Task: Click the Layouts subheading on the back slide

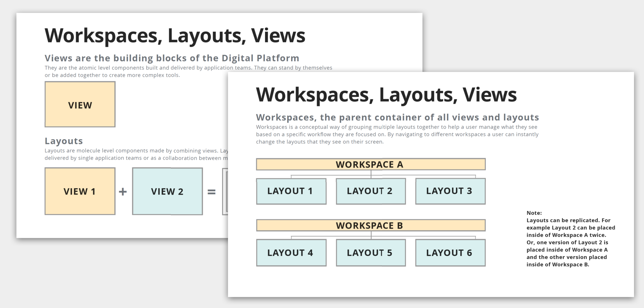Action: (x=64, y=141)
